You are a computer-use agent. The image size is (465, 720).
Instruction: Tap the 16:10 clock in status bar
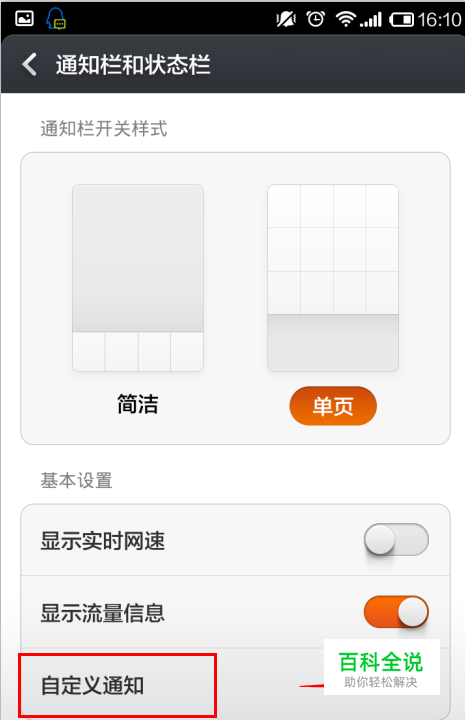[439, 20]
